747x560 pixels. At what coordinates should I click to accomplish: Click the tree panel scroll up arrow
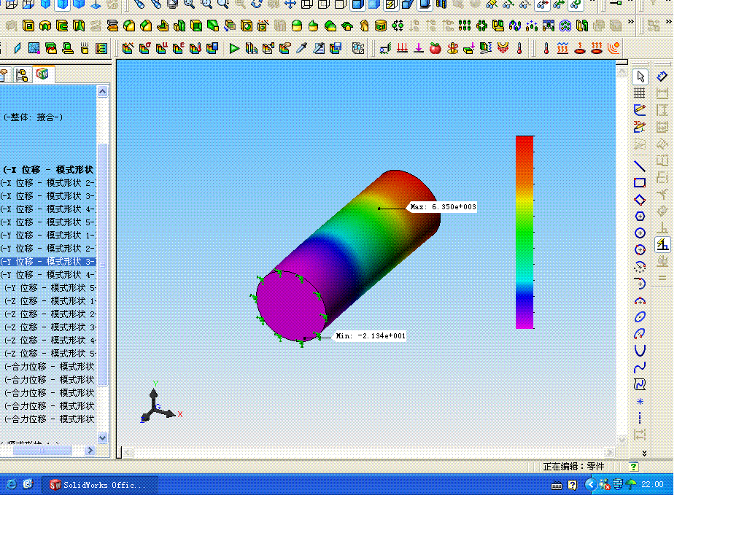[102, 91]
